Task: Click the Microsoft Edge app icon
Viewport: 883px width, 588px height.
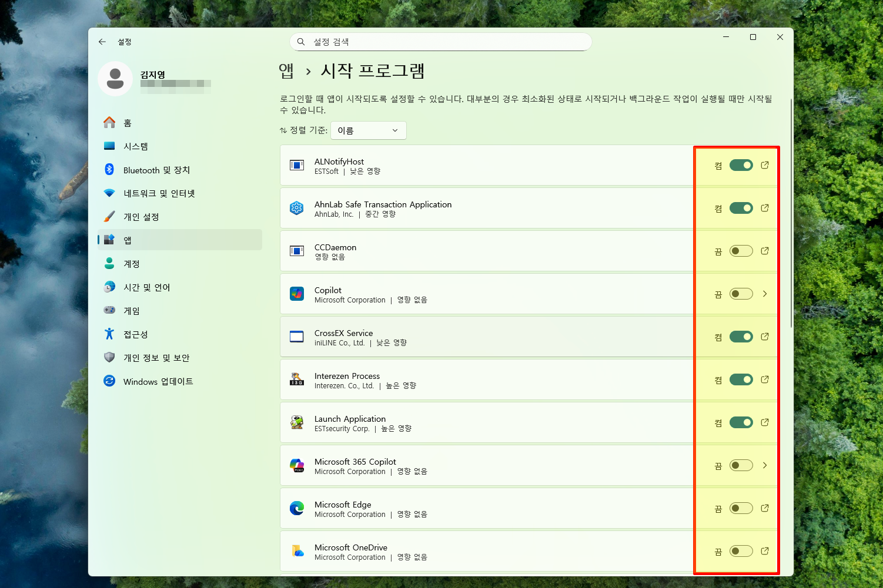Action: (297, 508)
